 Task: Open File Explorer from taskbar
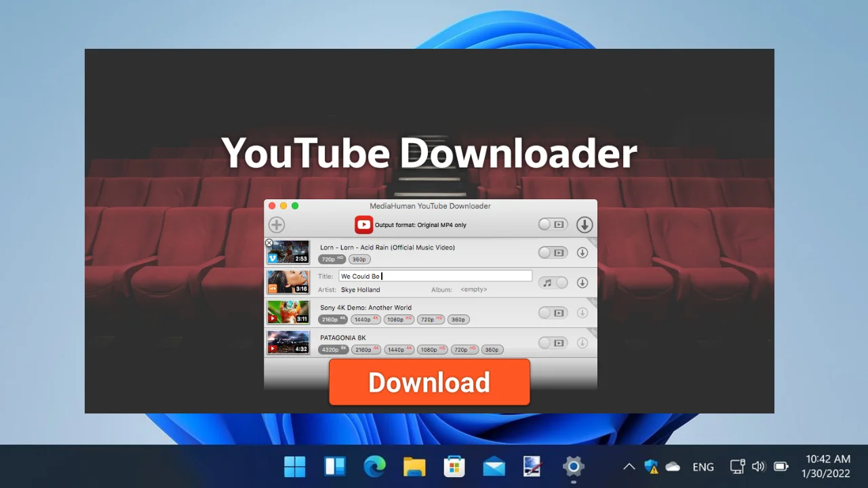pyautogui.click(x=414, y=466)
